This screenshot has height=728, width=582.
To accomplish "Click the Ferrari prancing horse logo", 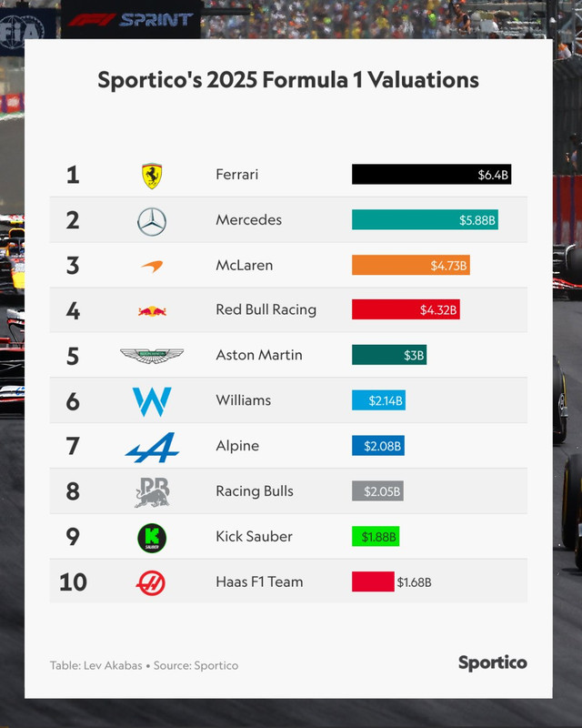I will coord(152,176).
